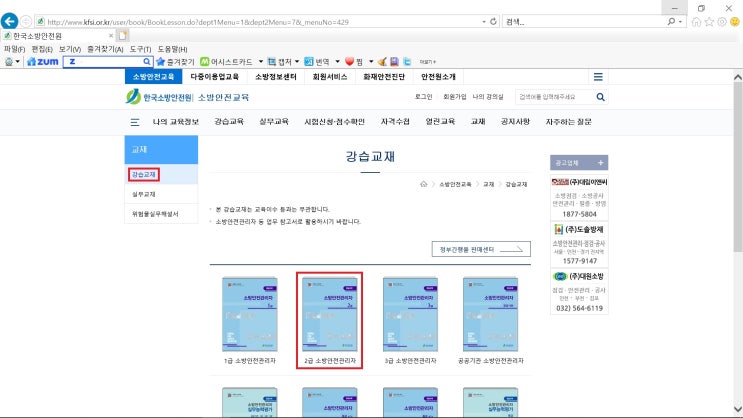Open the 2급 소방안전관리자 book cover
Viewport: 743px width, 418px height.
point(329,314)
